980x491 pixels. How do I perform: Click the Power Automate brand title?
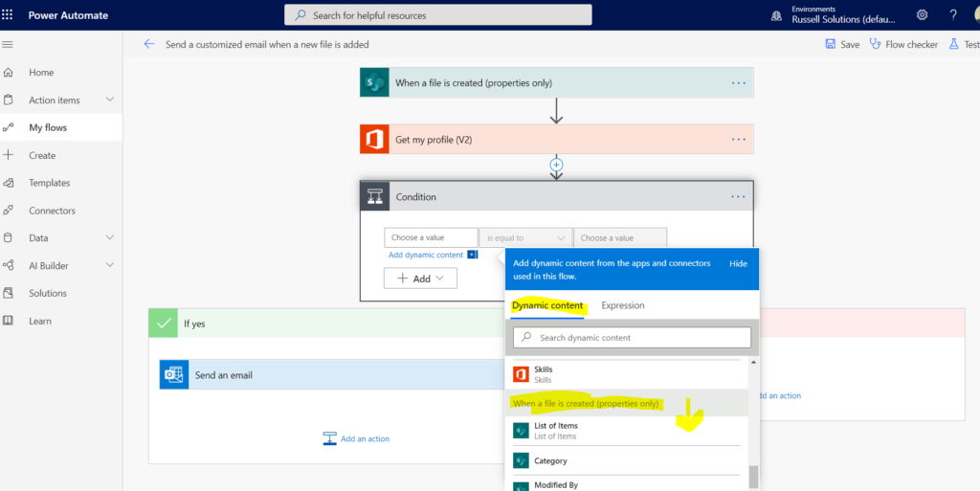click(68, 15)
